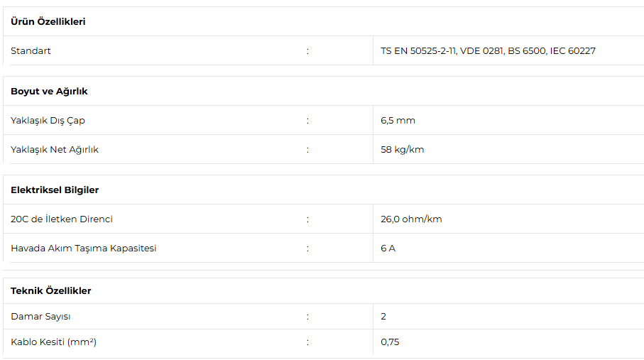Select the Standart row label
Image resolution: width=644 pixels, height=360 pixels.
[x=31, y=50]
